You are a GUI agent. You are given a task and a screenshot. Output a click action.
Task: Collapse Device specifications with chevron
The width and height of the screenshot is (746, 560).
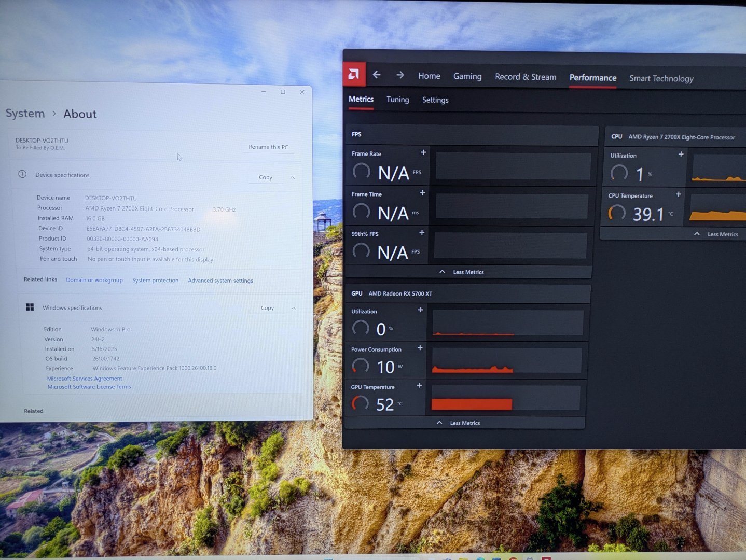click(x=293, y=178)
